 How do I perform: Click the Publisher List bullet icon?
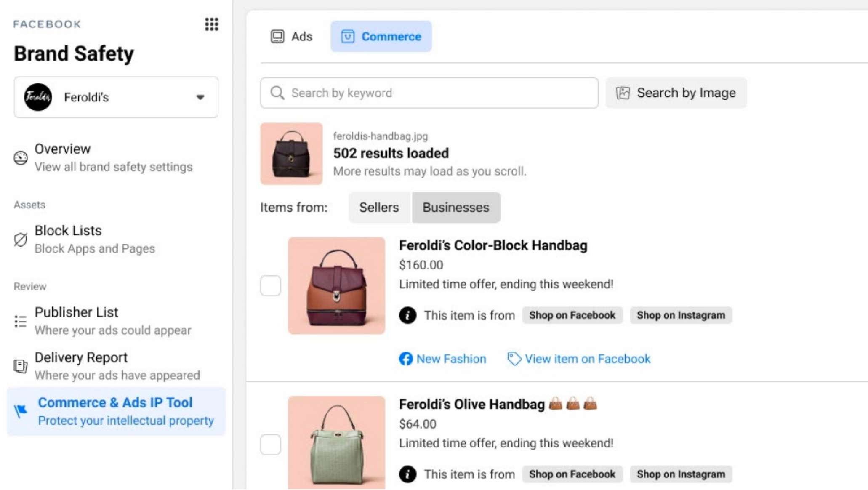point(20,321)
